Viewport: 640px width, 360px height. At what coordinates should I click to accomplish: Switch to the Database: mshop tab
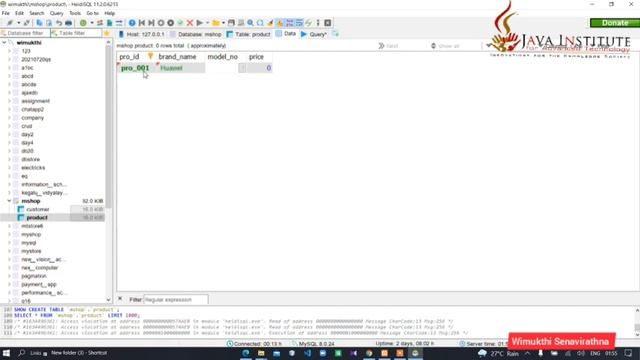tap(196, 34)
